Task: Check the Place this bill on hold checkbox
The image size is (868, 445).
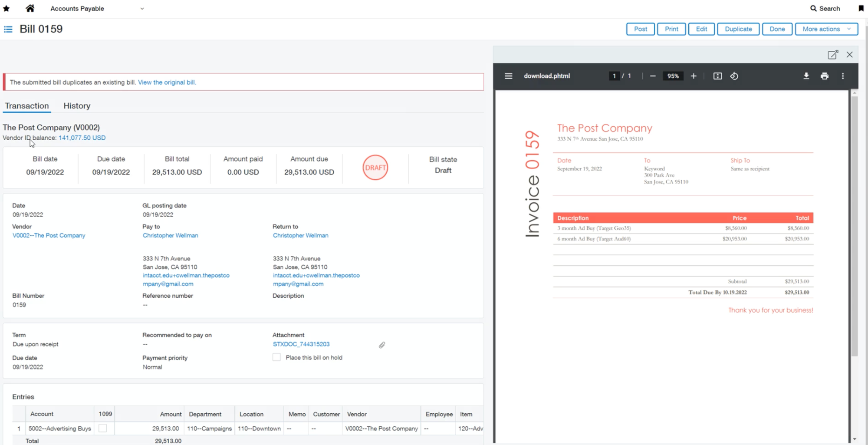Action: click(x=276, y=357)
